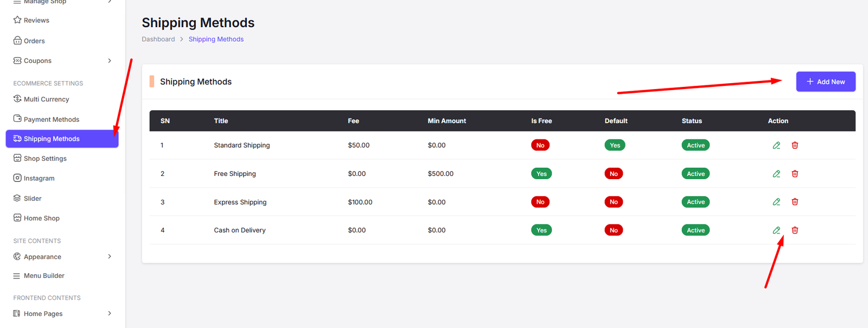Click edit icon for Standard Shipping
Screen dimensions: 868x328
click(x=776, y=146)
